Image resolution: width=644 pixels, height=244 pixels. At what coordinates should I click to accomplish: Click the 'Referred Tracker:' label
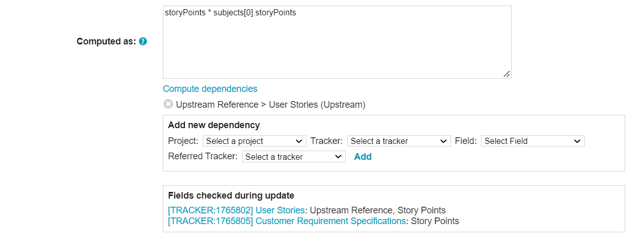coord(203,157)
